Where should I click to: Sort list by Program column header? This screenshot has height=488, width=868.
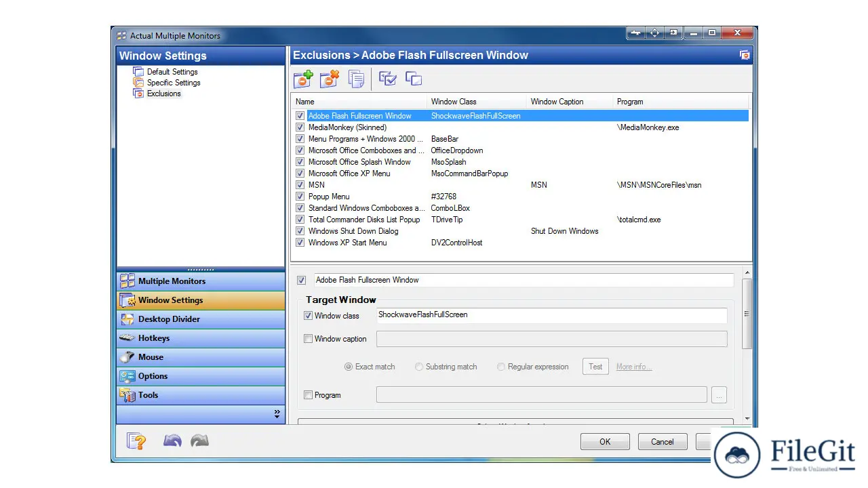click(682, 102)
